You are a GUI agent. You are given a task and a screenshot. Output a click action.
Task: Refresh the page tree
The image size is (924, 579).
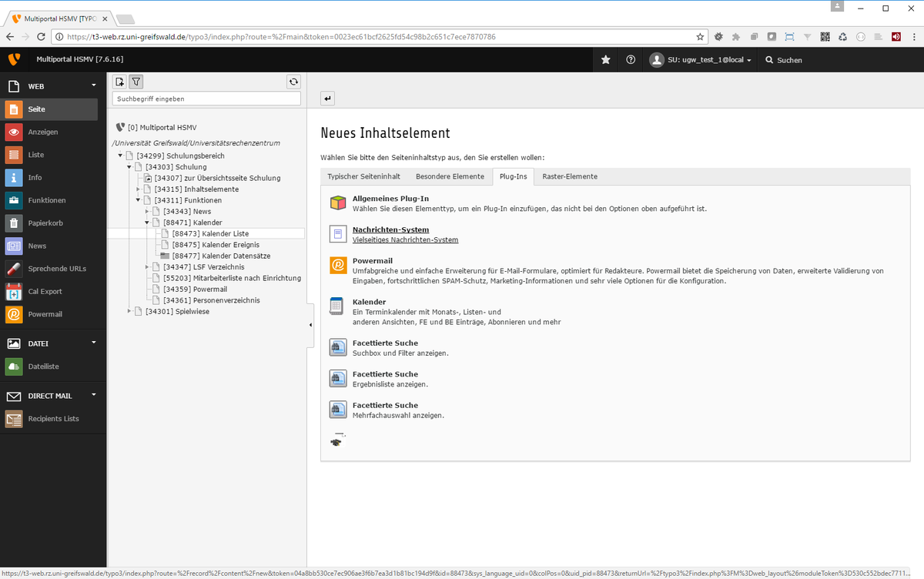[x=293, y=82]
